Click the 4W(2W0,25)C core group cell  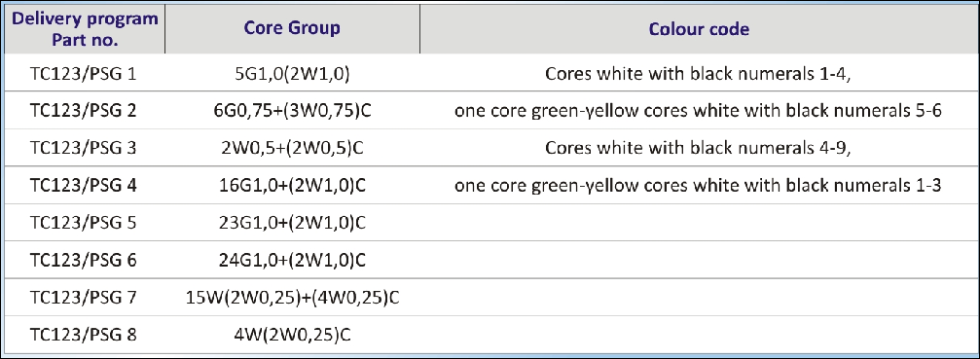pyautogui.click(x=293, y=335)
